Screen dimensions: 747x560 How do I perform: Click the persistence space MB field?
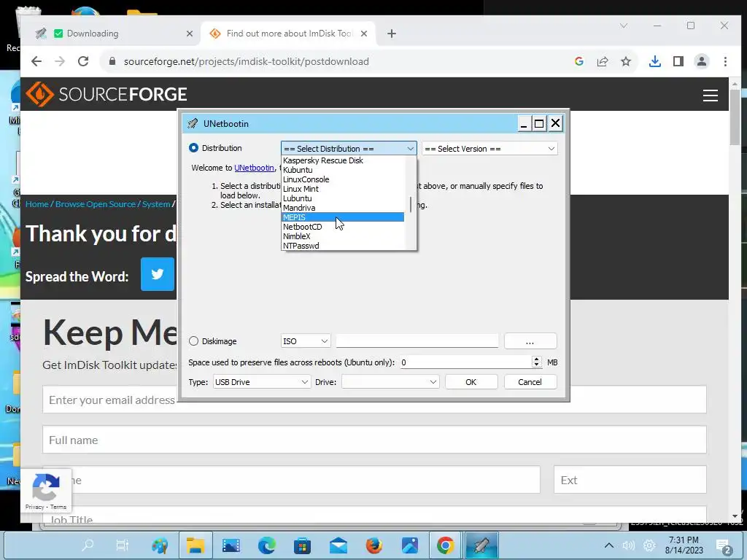[x=465, y=362]
